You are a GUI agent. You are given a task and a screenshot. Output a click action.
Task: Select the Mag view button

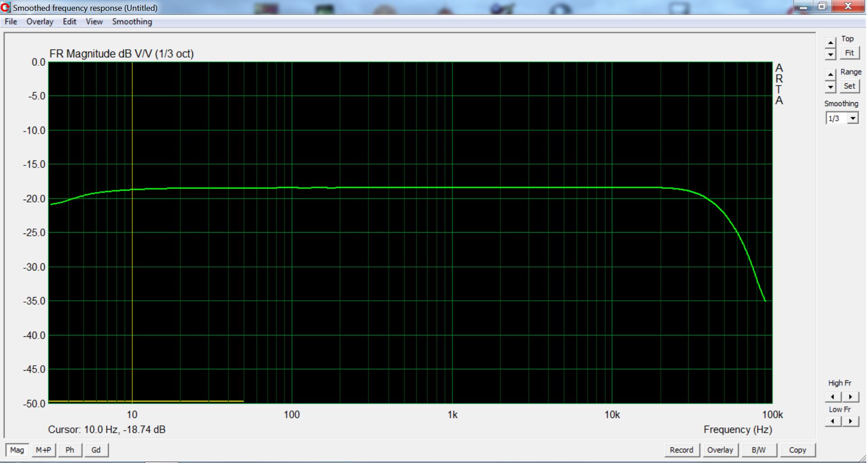(x=17, y=450)
